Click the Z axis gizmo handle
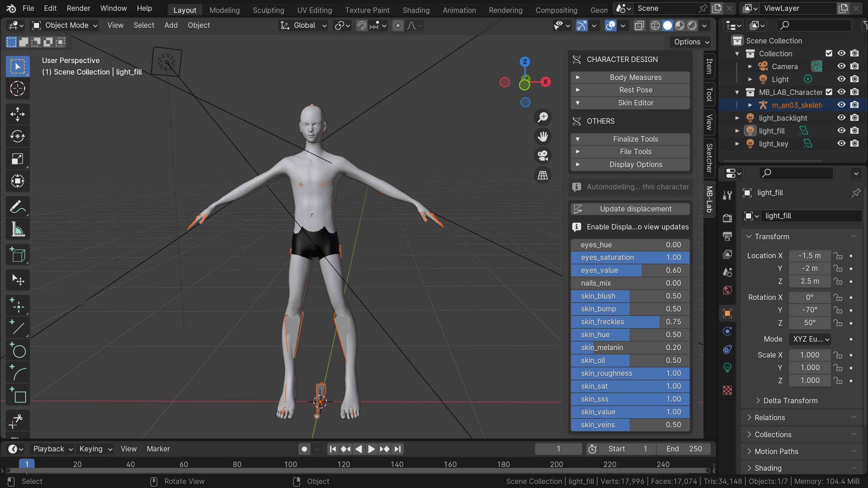868x488 pixels. 525,62
